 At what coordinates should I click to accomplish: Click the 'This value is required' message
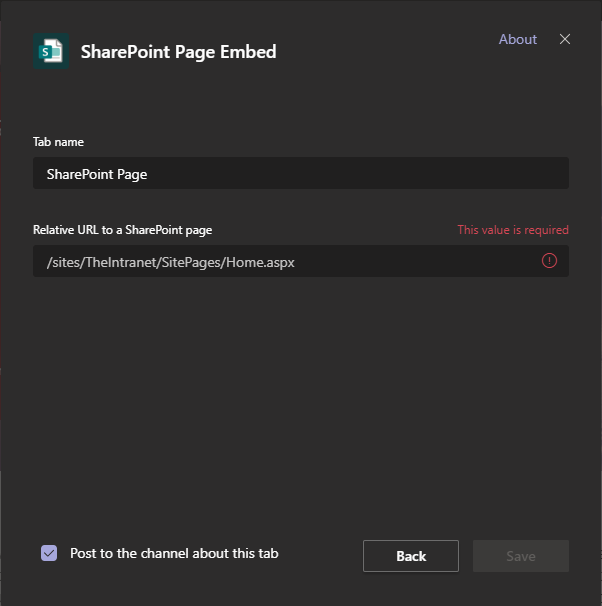coord(513,230)
